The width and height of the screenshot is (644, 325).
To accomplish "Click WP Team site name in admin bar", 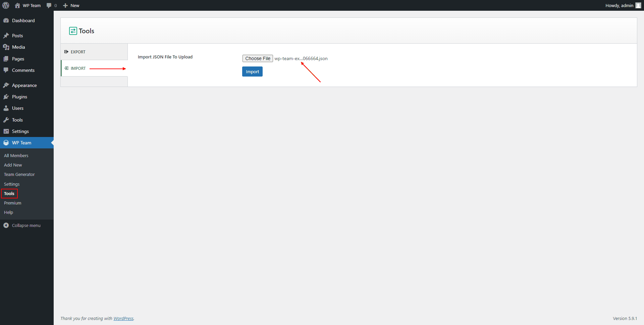I will [32, 5].
